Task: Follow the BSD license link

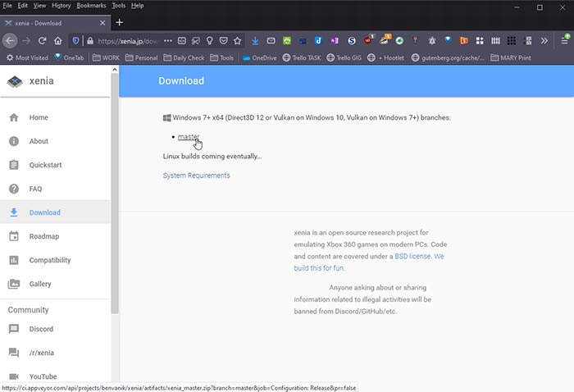Action: click(412, 256)
